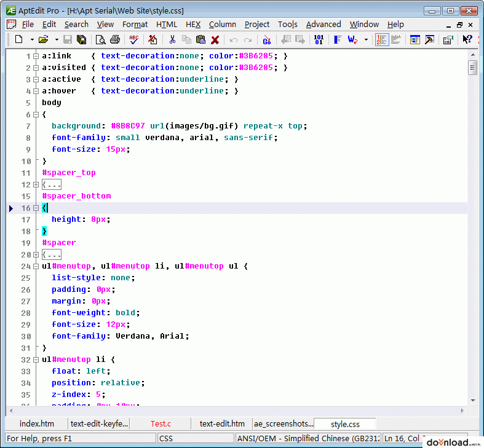Viewport: 484px width, 448px height.
Task: Toggle the ruler display icon
Action: coord(395,39)
